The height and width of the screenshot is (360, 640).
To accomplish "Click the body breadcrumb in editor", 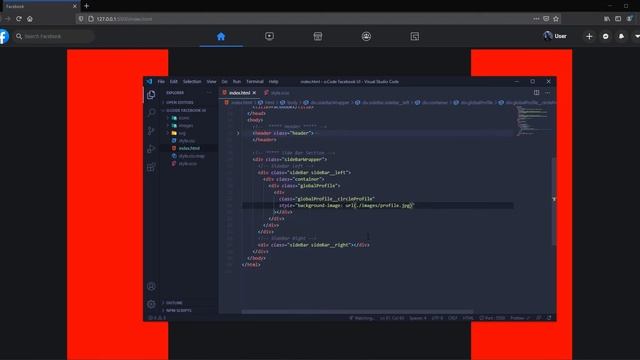I will click(289, 102).
